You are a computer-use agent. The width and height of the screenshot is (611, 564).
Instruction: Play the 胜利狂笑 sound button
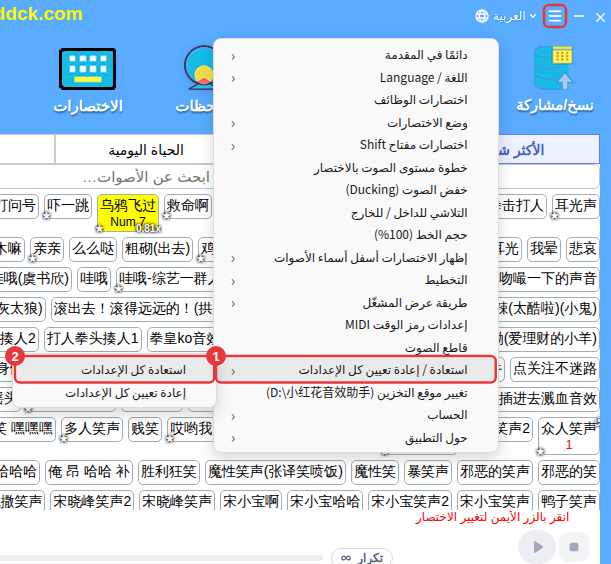coord(169,472)
